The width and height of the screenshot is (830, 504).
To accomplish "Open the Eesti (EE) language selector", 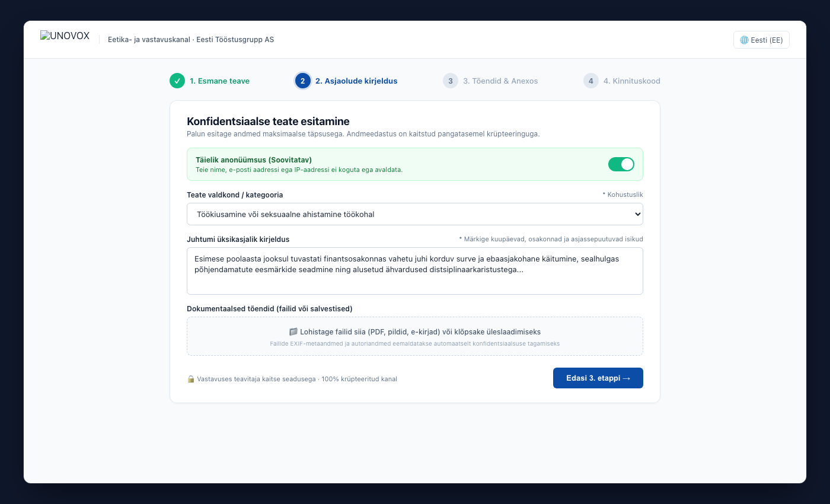I will tap(761, 40).
